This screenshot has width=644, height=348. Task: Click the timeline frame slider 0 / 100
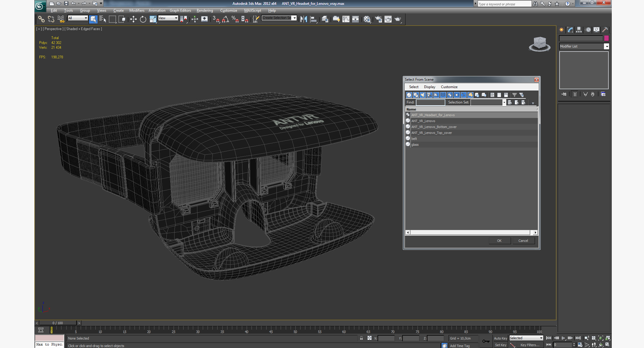[57, 323]
